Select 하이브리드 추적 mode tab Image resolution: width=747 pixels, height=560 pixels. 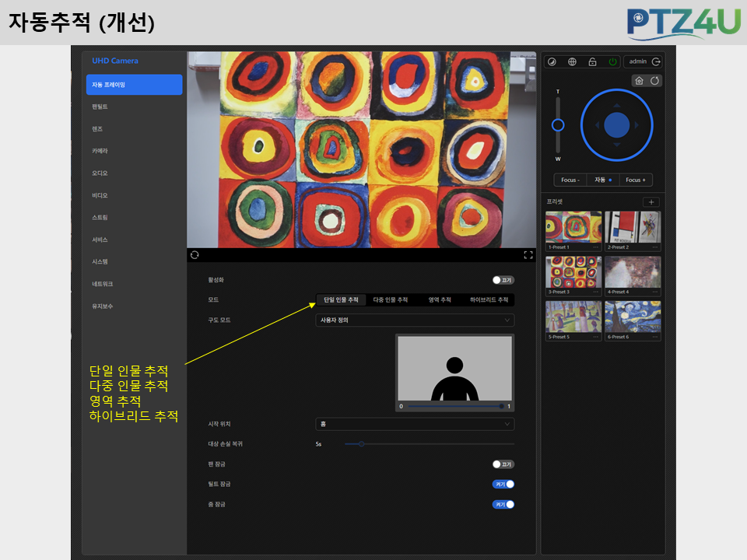point(489,299)
